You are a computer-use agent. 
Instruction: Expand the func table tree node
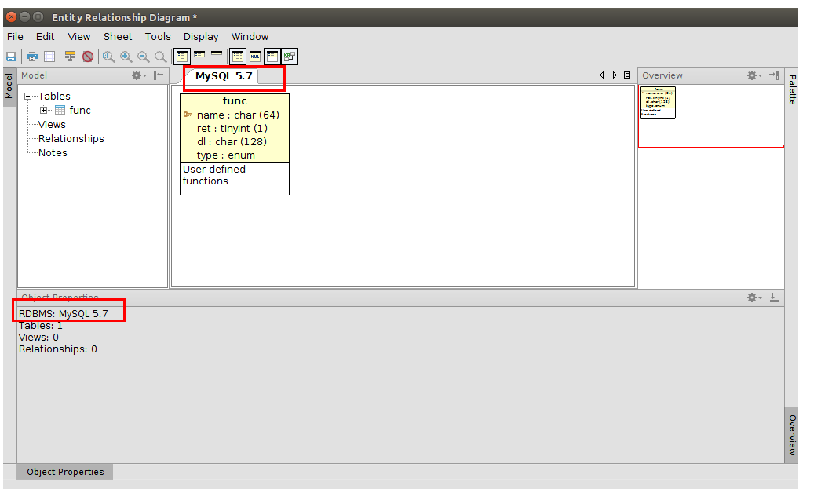[x=43, y=111]
